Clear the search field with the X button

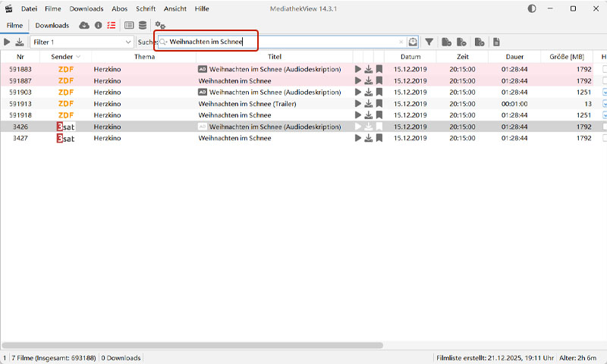(x=401, y=42)
